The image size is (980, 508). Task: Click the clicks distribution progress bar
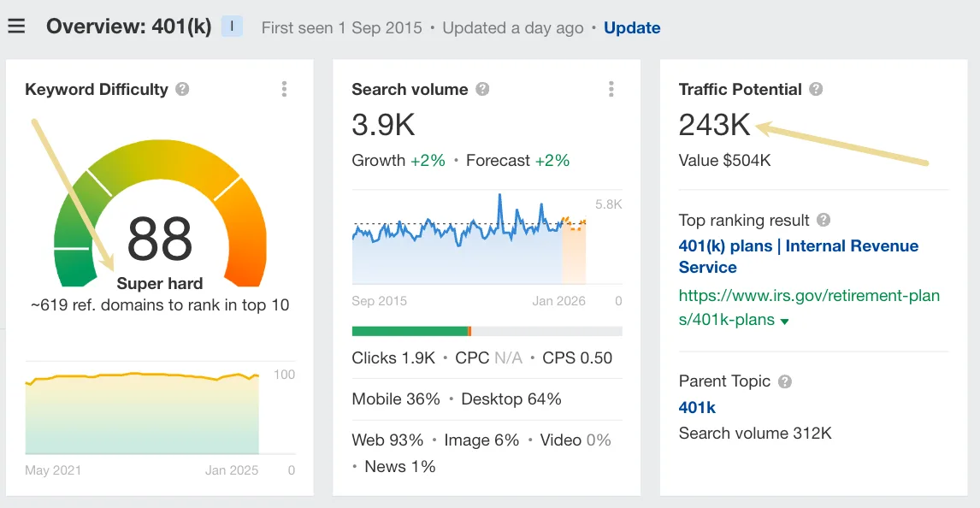coord(487,331)
